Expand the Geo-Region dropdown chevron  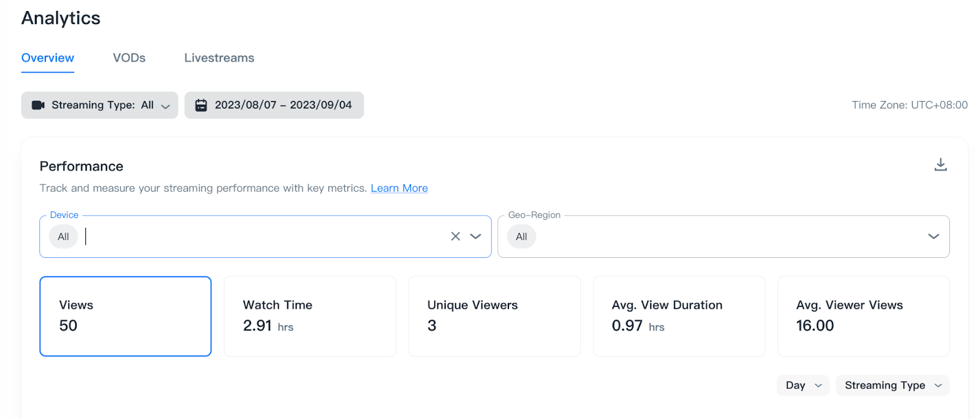pos(933,236)
